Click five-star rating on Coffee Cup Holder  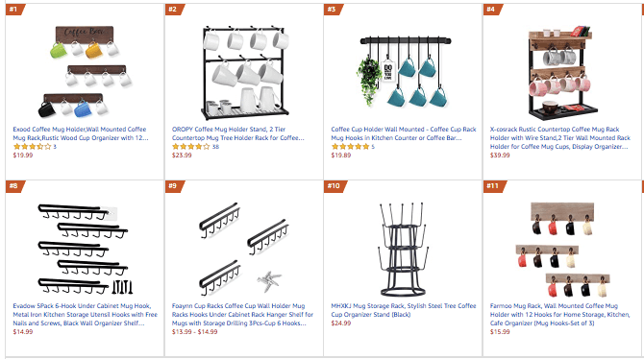(350, 147)
